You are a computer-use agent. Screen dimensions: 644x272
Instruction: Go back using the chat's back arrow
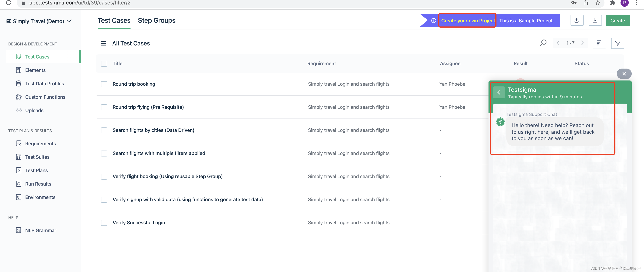(x=499, y=92)
